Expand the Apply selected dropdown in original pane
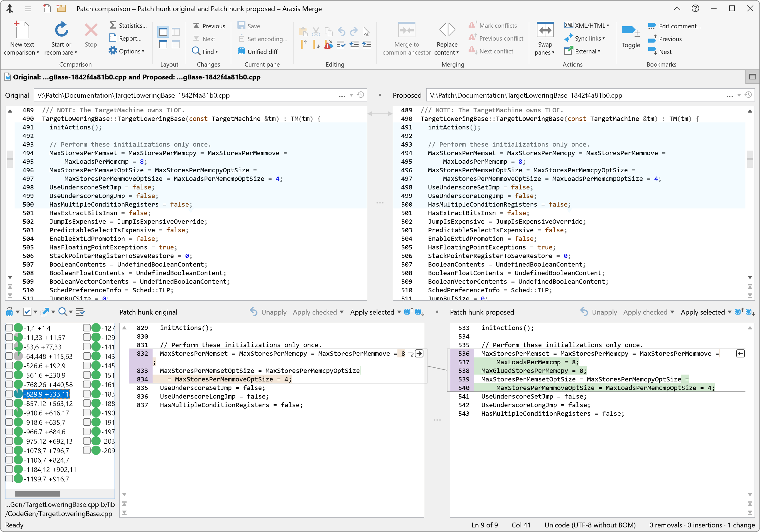Image resolution: width=760 pixels, height=532 pixels. tap(400, 313)
